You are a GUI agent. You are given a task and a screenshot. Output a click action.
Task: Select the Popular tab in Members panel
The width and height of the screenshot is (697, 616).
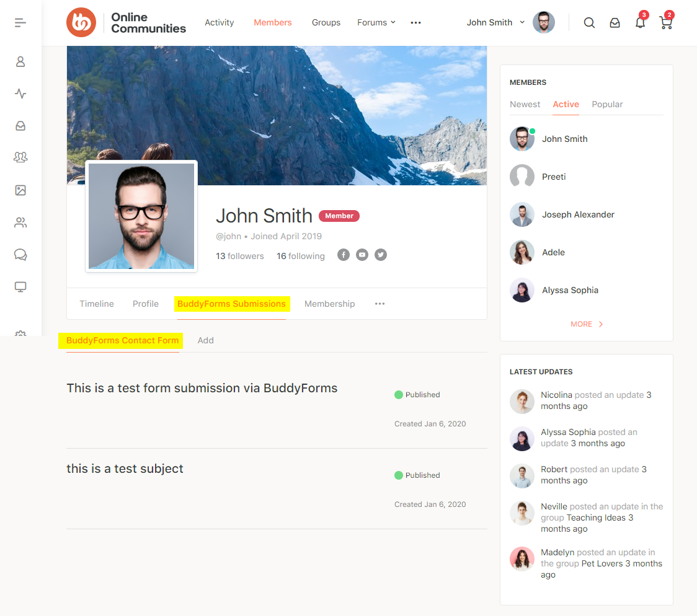coord(607,104)
